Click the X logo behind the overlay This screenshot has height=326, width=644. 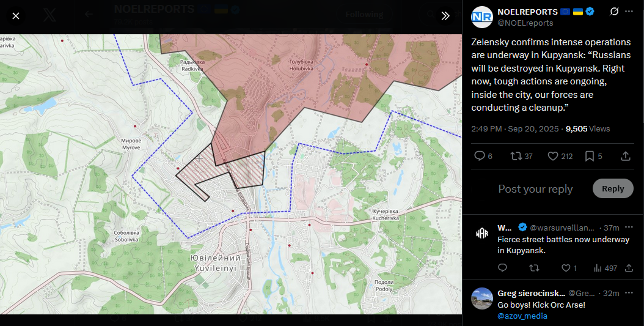50,16
